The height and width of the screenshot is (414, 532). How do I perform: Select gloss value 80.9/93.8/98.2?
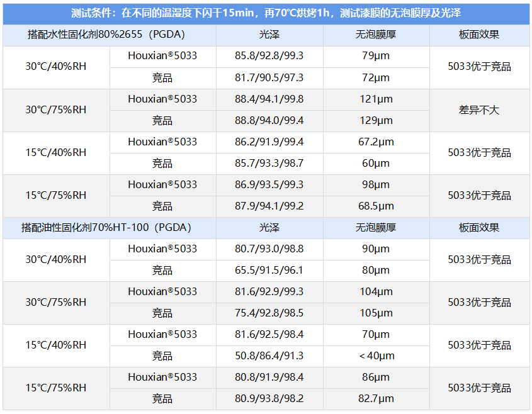[x=269, y=399]
